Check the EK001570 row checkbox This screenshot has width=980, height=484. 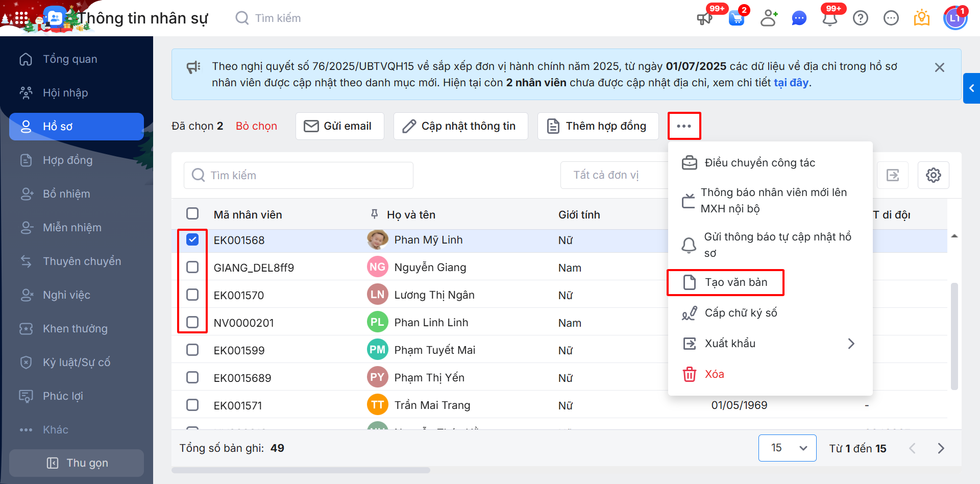coord(192,295)
